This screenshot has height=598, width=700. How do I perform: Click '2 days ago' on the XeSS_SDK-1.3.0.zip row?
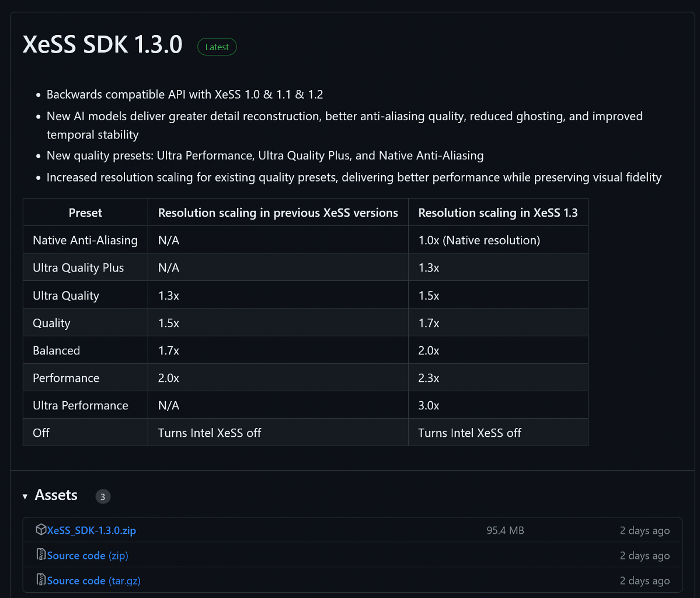(x=645, y=531)
